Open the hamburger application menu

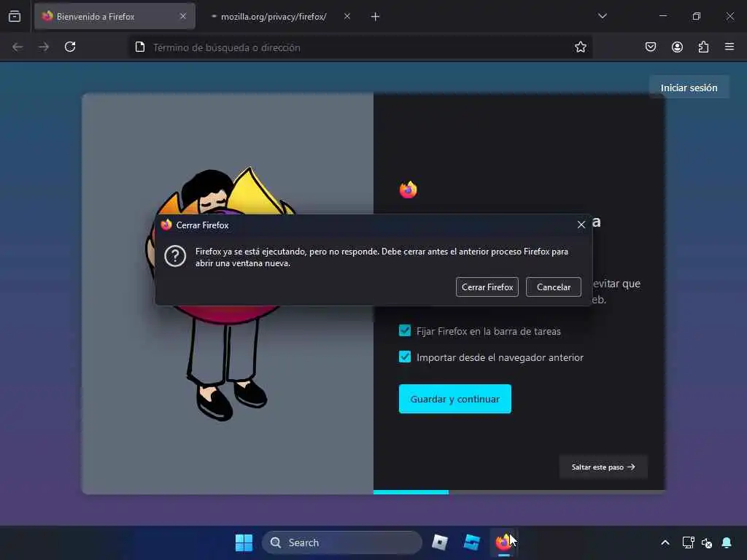coord(729,47)
